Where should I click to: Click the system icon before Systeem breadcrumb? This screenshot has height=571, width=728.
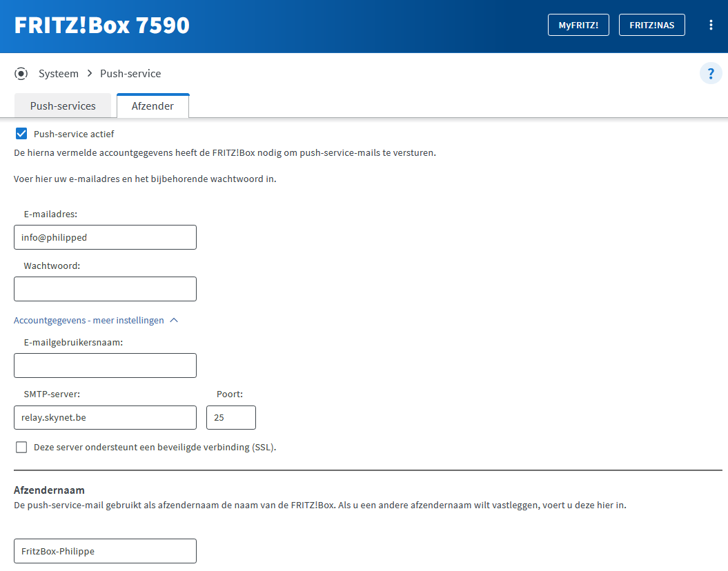(x=21, y=74)
